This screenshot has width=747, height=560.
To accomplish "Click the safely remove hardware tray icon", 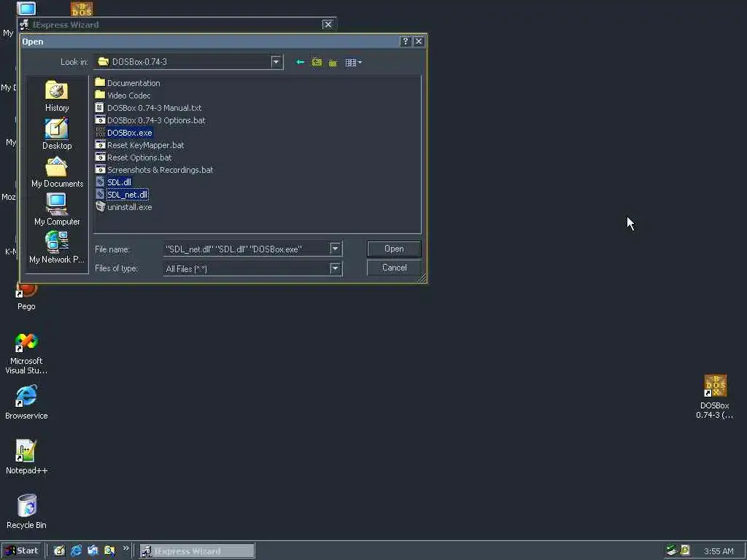I will [x=672, y=550].
